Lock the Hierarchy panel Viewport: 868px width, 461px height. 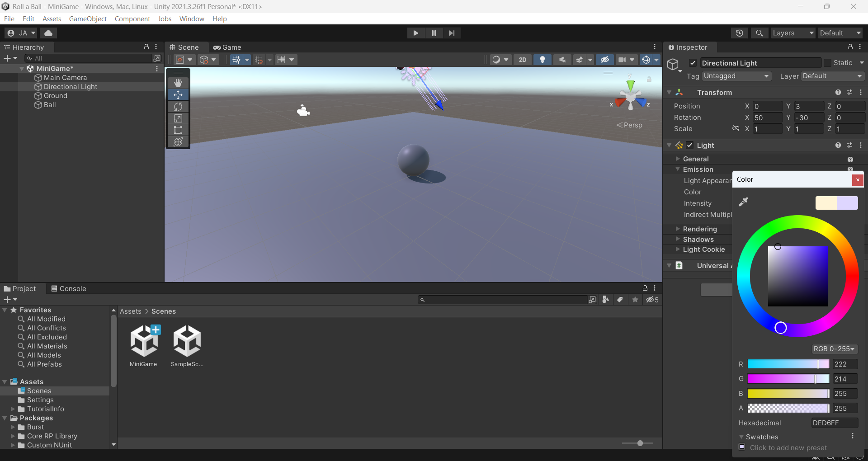[146, 47]
